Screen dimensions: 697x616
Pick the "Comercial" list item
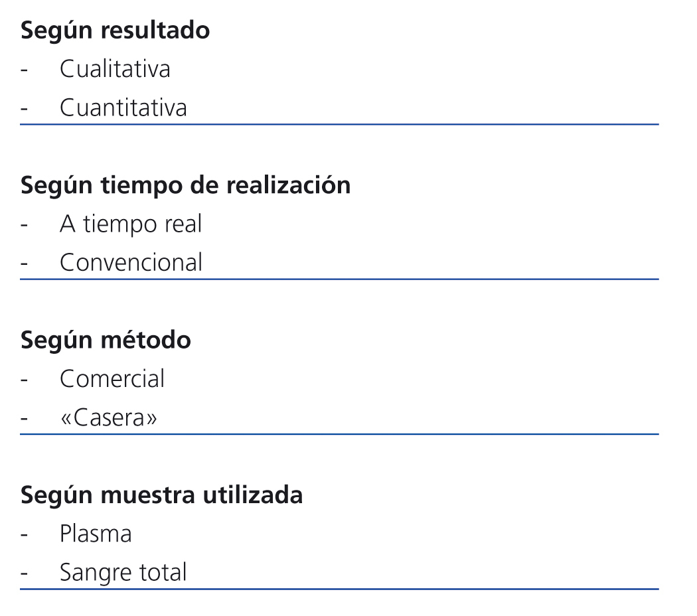[x=112, y=379]
